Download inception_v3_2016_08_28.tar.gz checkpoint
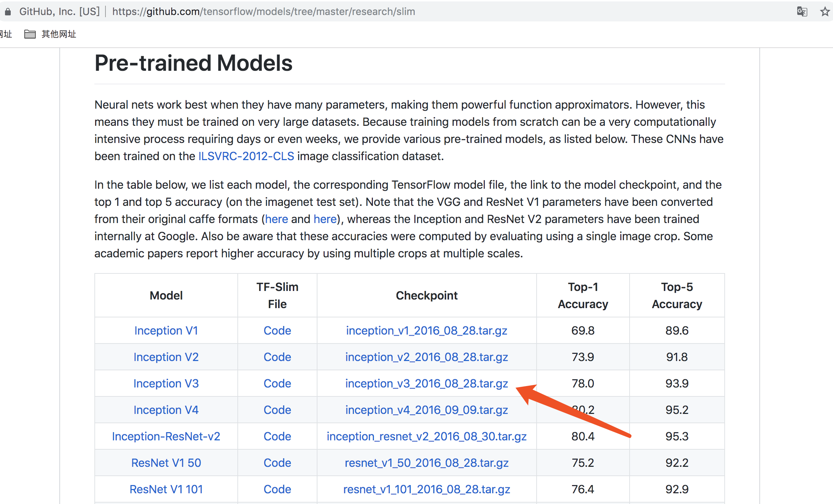Image resolution: width=833 pixels, height=504 pixels. pyautogui.click(x=426, y=384)
